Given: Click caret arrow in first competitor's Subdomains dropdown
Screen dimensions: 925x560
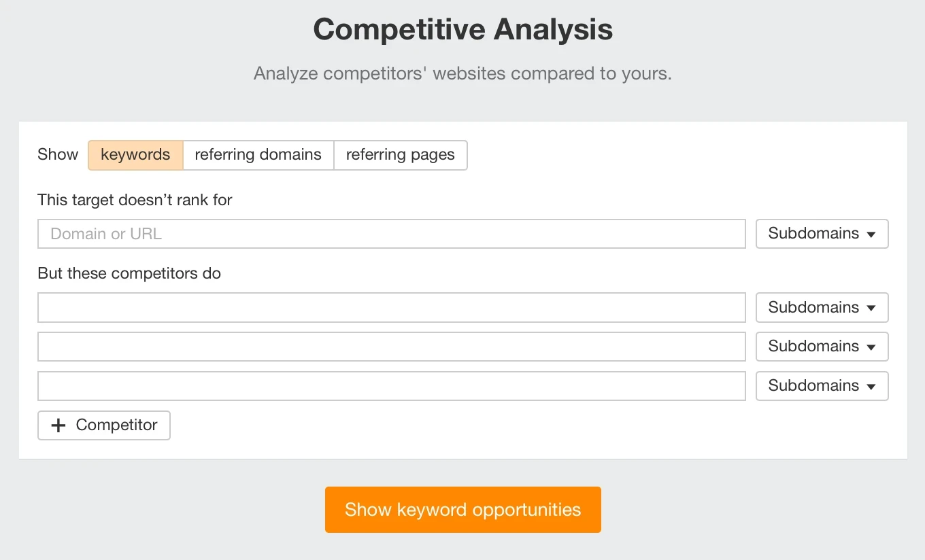Looking at the screenshot, I should (x=871, y=308).
